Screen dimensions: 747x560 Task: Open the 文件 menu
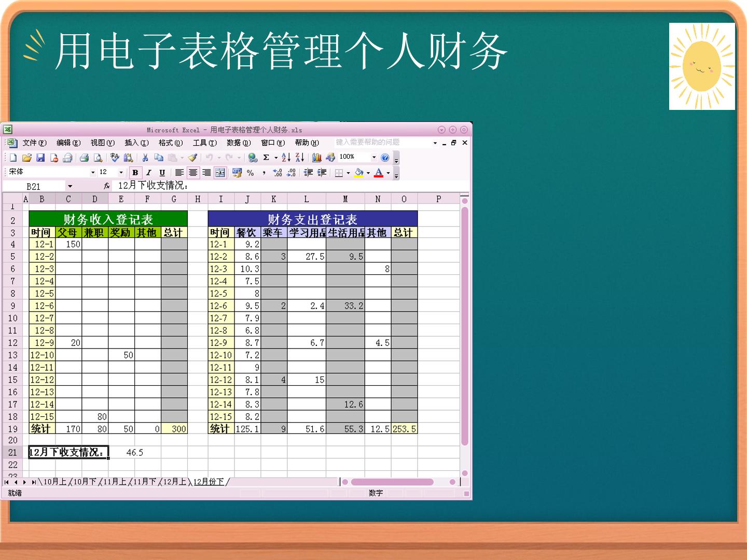coord(34,143)
